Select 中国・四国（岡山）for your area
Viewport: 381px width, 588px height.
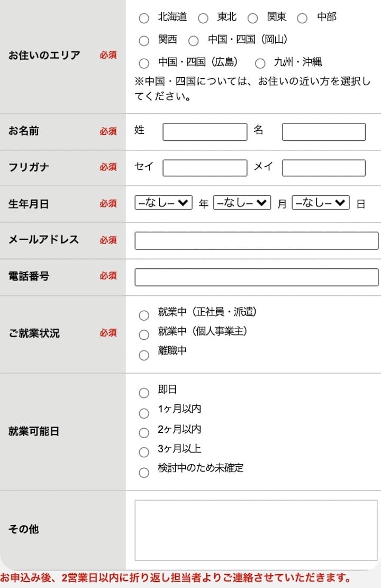(x=194, y=41)
